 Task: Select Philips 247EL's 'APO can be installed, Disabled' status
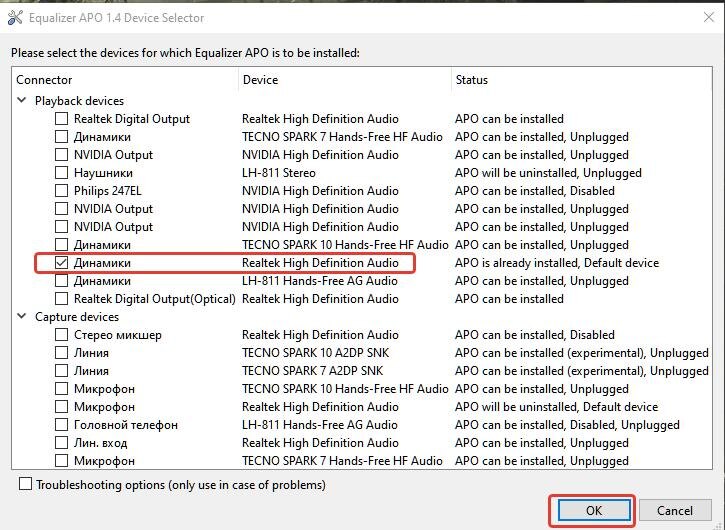tap(535, 191)
